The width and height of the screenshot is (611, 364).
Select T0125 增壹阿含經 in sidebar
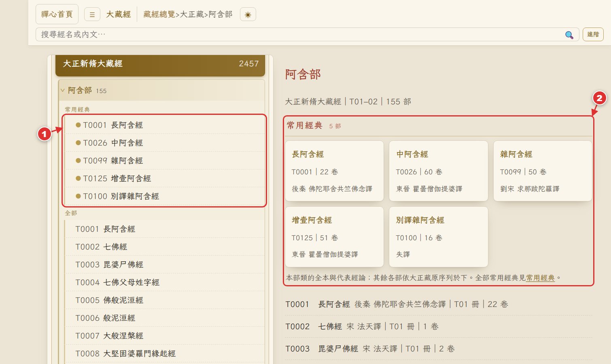tap(164, 178)
